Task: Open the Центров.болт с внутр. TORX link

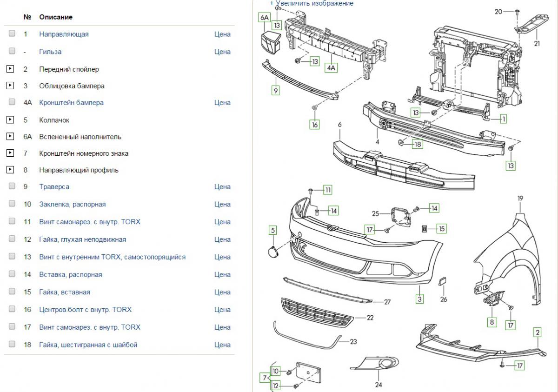Action: 86,310
